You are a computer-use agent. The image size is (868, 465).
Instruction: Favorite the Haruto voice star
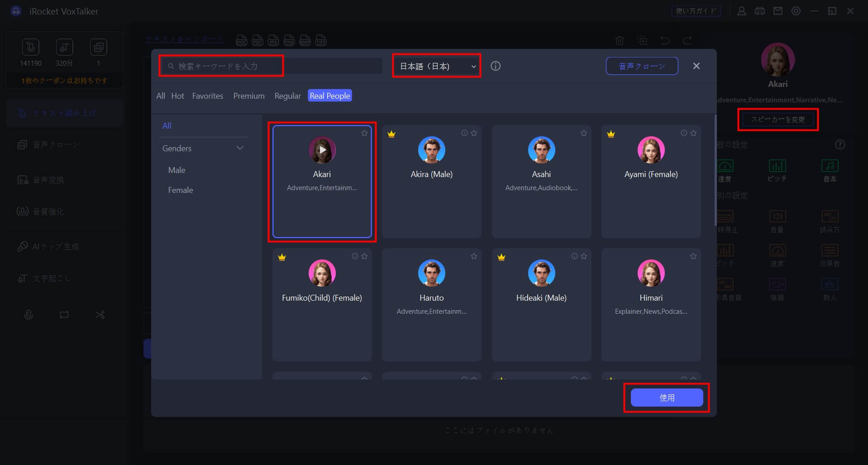(474, 256)
